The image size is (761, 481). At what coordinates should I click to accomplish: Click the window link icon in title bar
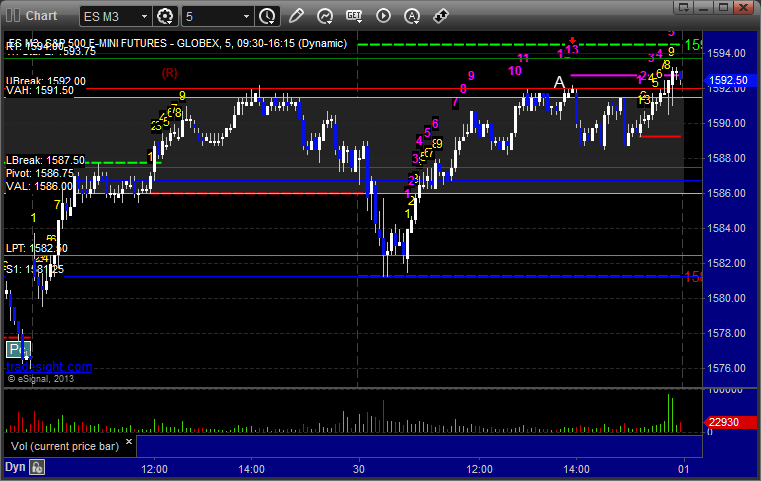click(684, 7)
